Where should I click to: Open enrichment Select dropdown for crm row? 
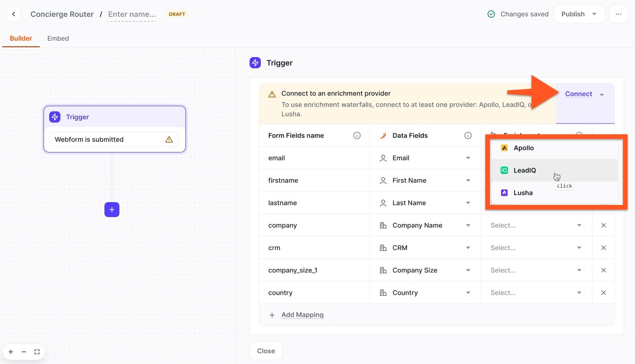coord(536,248)
